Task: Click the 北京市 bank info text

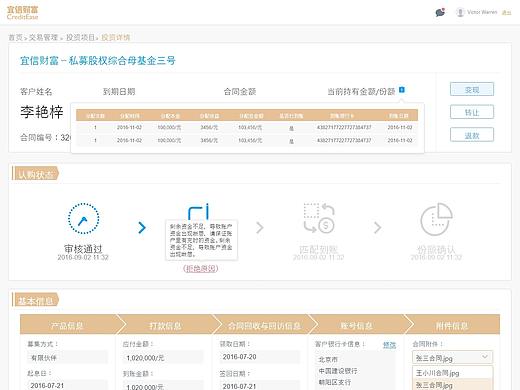Action: click(328, 359)
